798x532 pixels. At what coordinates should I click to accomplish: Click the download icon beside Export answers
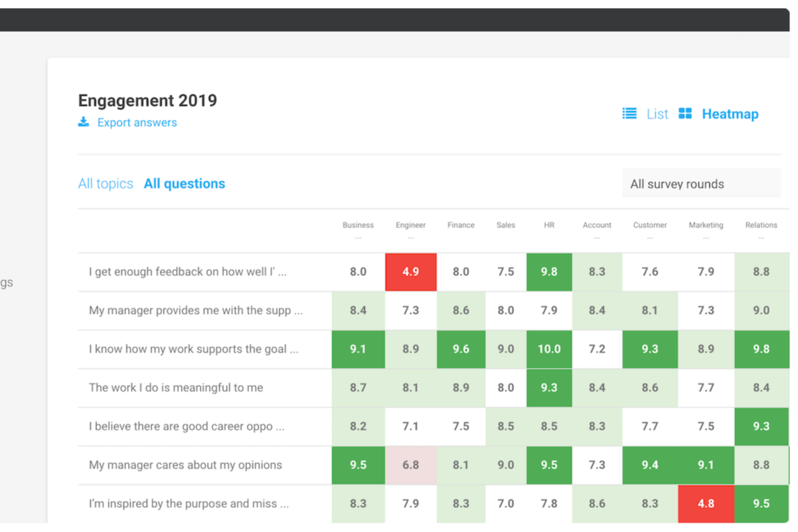[x=83, y=122]
